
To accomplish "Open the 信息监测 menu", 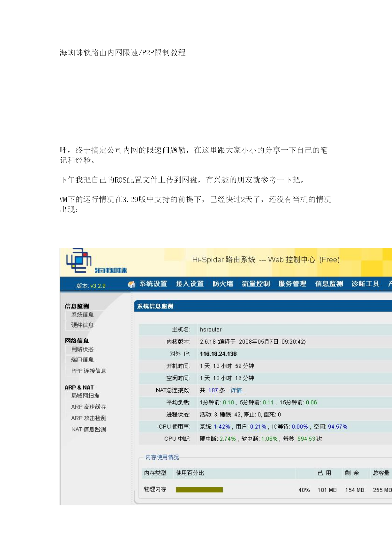I will [329, 284].
